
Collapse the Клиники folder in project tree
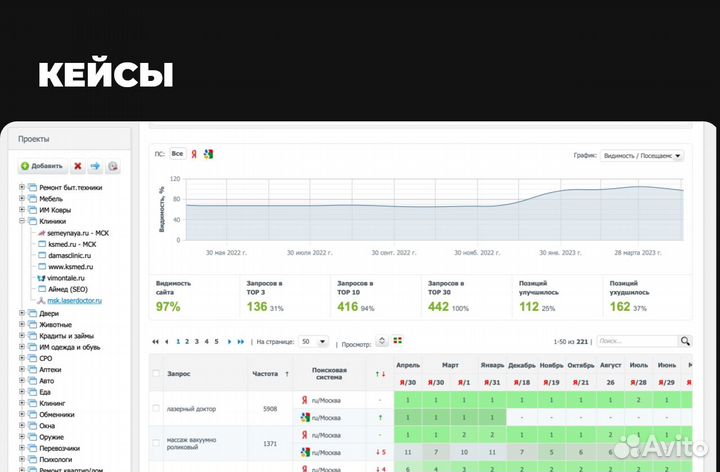(22, 221)
